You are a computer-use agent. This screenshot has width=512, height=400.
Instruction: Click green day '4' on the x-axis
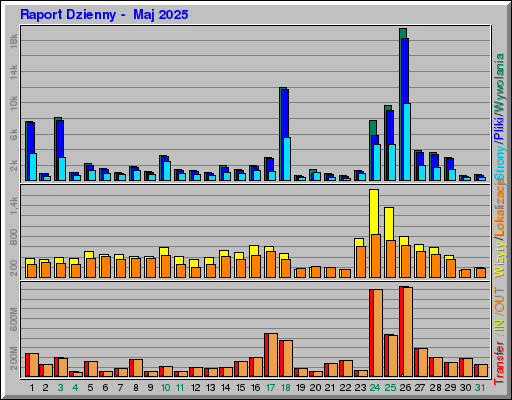75,388
